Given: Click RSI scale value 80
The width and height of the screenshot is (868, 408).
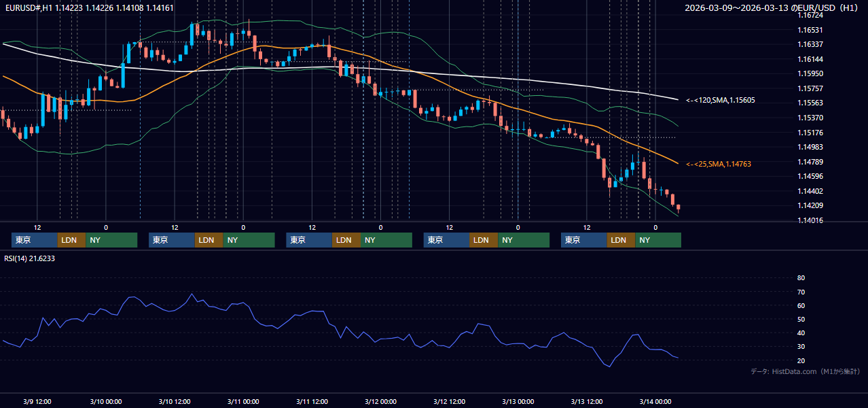Looking at the screenshot, I should 801,278.
